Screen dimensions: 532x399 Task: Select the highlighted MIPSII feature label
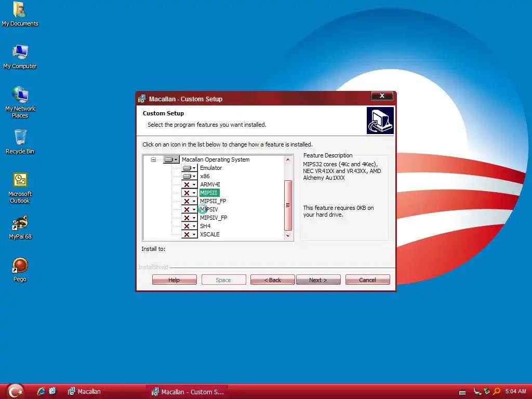pos(208,193)
